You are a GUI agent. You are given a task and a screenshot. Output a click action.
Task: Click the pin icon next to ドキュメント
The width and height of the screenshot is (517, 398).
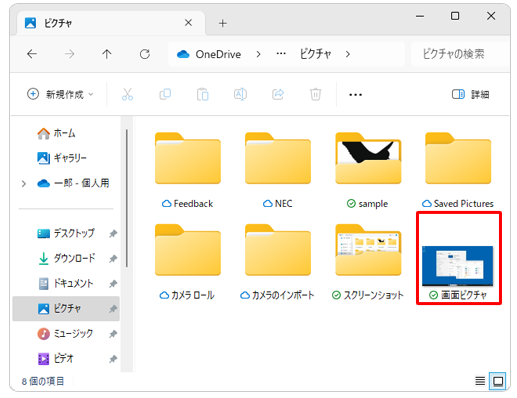113,284
